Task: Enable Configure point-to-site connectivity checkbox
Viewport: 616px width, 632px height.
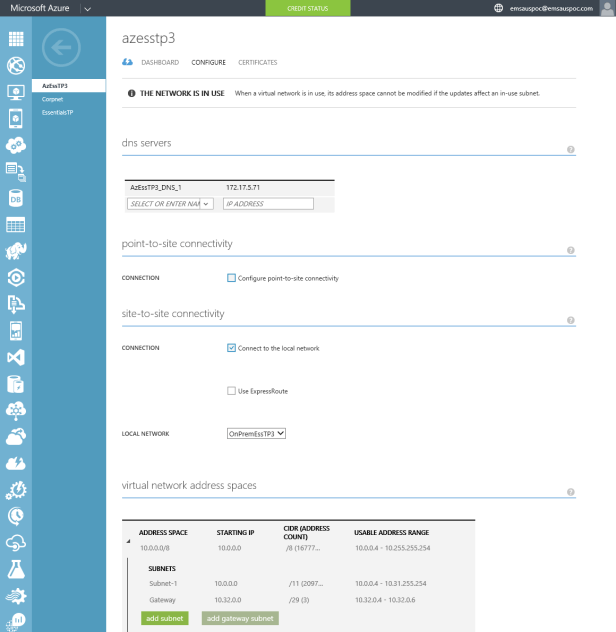Action: [232, 278]
